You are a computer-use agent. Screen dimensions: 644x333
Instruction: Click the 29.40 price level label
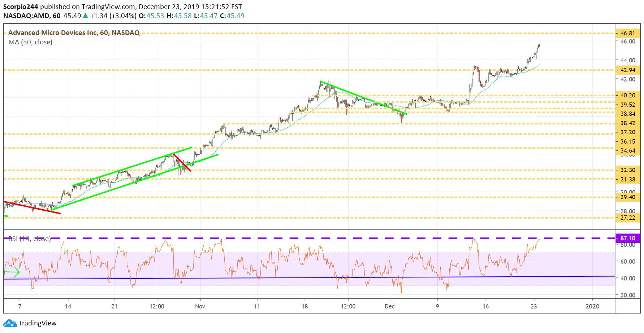pyautogui.click(x=628, y=197)
